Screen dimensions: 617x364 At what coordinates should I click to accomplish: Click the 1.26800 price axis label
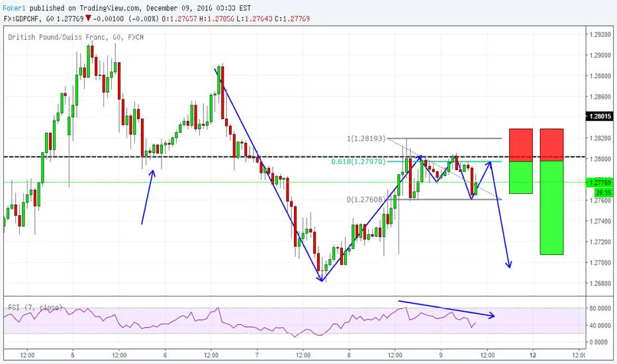point(600,283)
